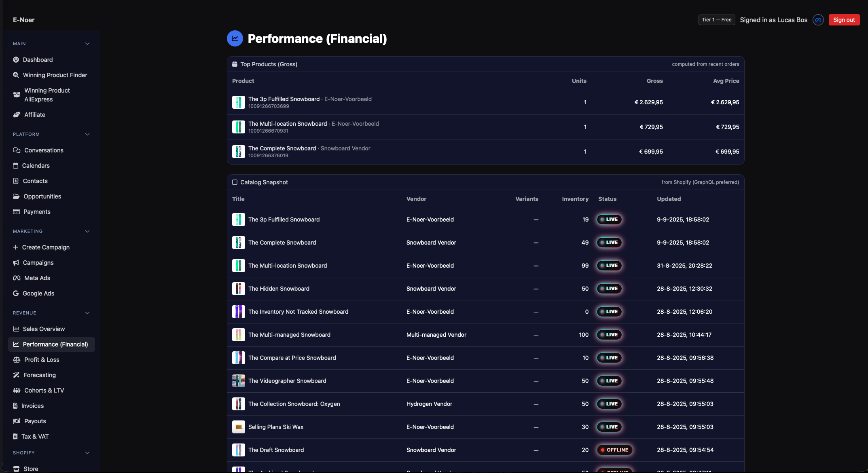Screen dimensions: 868x473
Task: Collapse the MAIN sidebar section
Action: [x=87, y=44]
